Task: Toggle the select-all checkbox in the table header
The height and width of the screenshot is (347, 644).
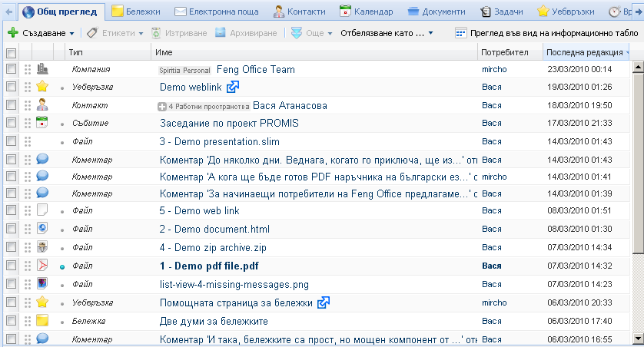Action: pyautogui.click(x=11, y=53)
